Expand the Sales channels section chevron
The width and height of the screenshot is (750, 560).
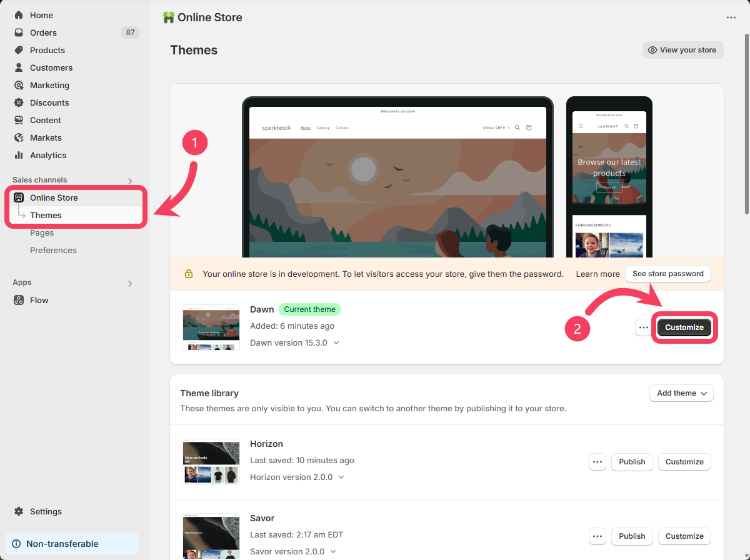coord(130,181)
